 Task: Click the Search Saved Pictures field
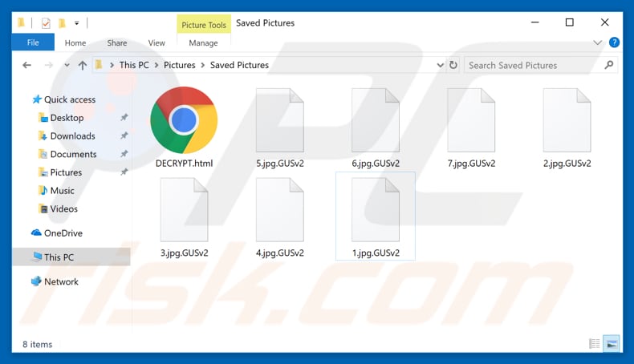541,65
